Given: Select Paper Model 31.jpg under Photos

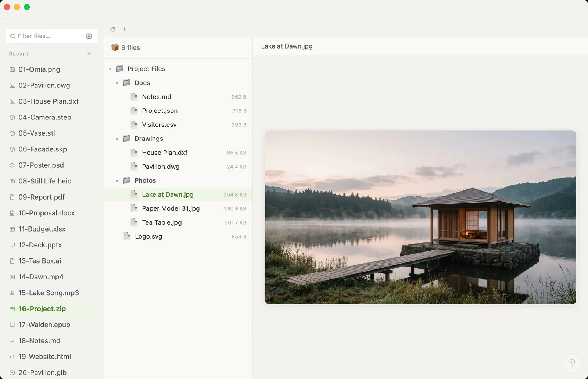Looking at the screenshot, I should point(178,208).
